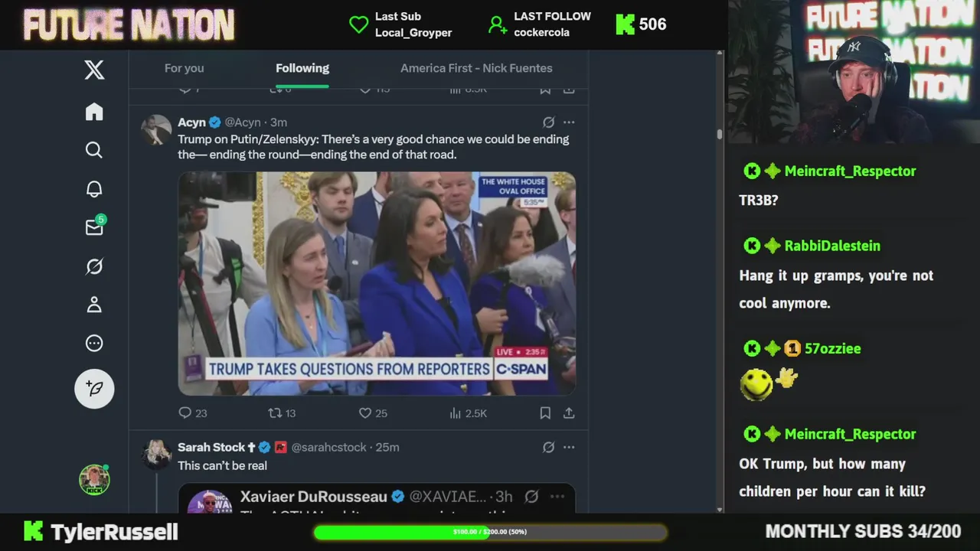Like the Acyn post showing 25
The image size is (980, 551).
click(373, 413)
